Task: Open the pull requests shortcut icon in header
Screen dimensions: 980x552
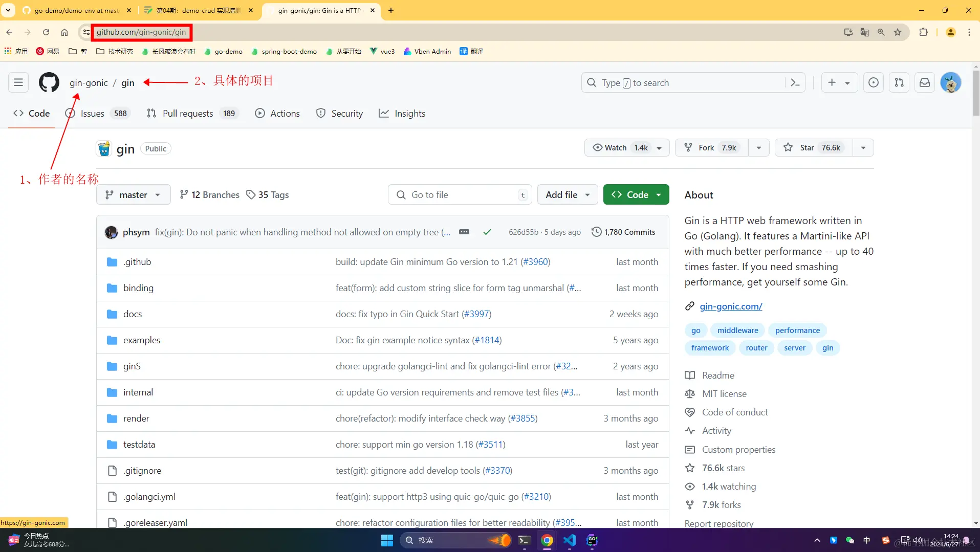Action: click(899, 82)
